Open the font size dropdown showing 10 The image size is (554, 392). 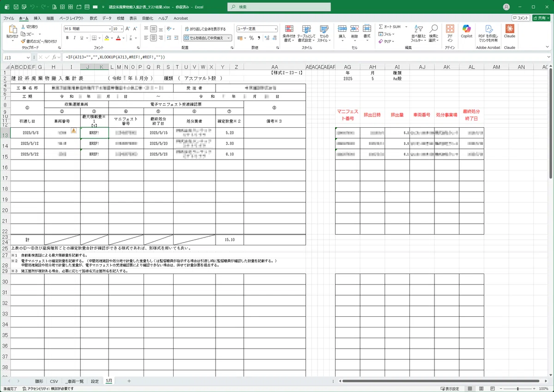click(122, 29)
